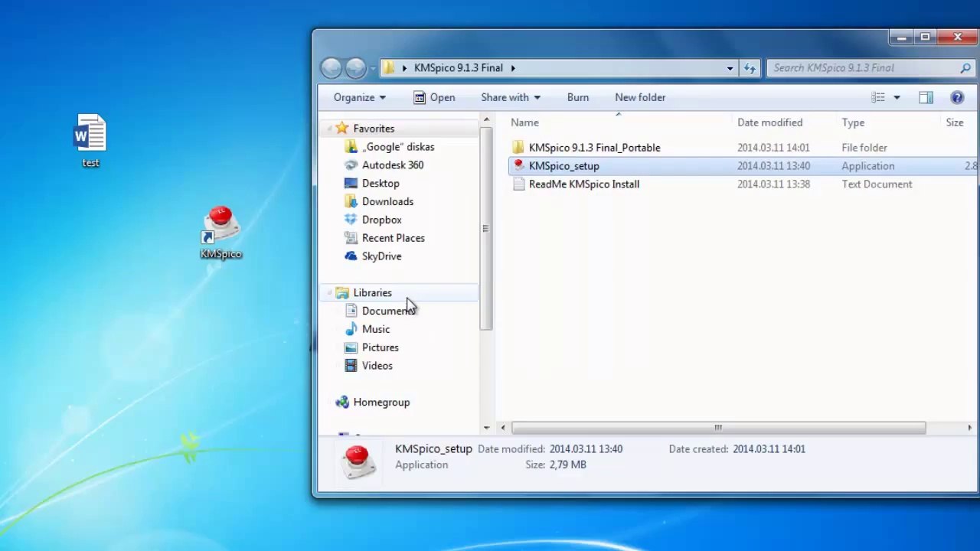Click the Dropbox icon in Favorites
This screenshot has width=980, height=551.
(x=351, y=220)
